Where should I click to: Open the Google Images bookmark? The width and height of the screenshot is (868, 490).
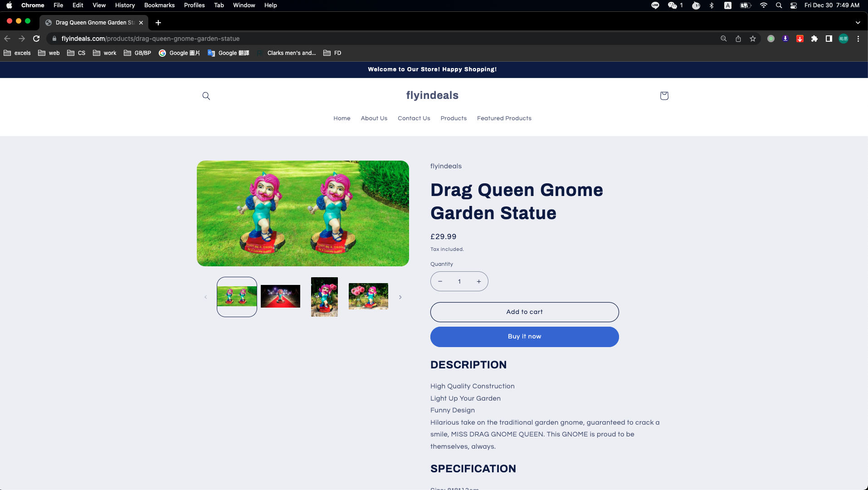179,53
